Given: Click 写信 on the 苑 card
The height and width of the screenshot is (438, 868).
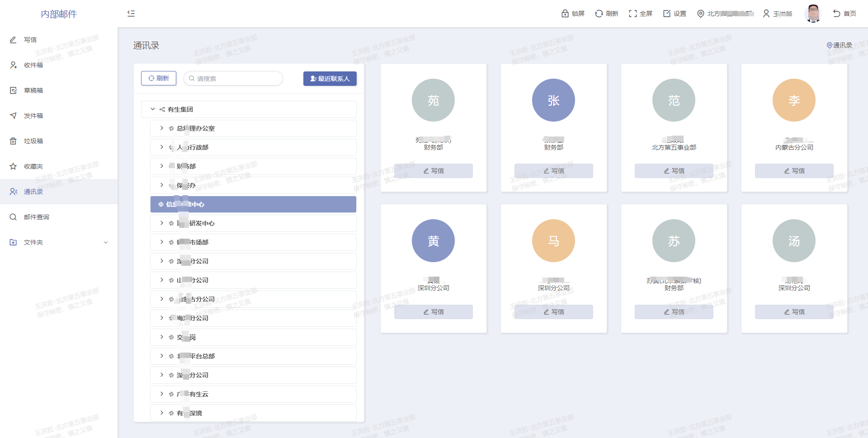Looking at the screenshot, I should (x=434, y=171).
